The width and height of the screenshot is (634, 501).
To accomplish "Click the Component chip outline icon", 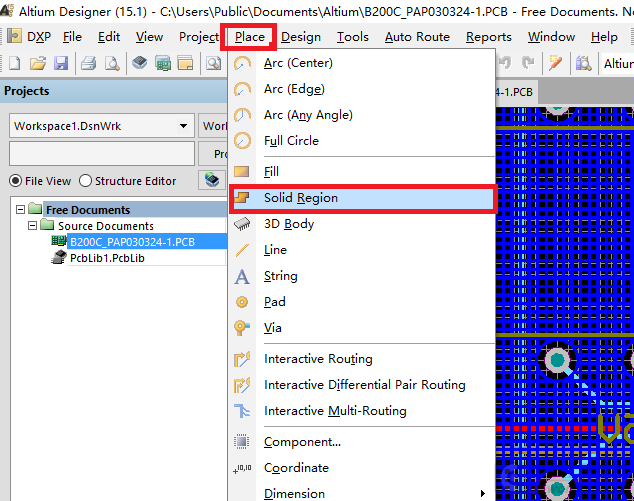I will pyautogui.click(x=241, y=442).
